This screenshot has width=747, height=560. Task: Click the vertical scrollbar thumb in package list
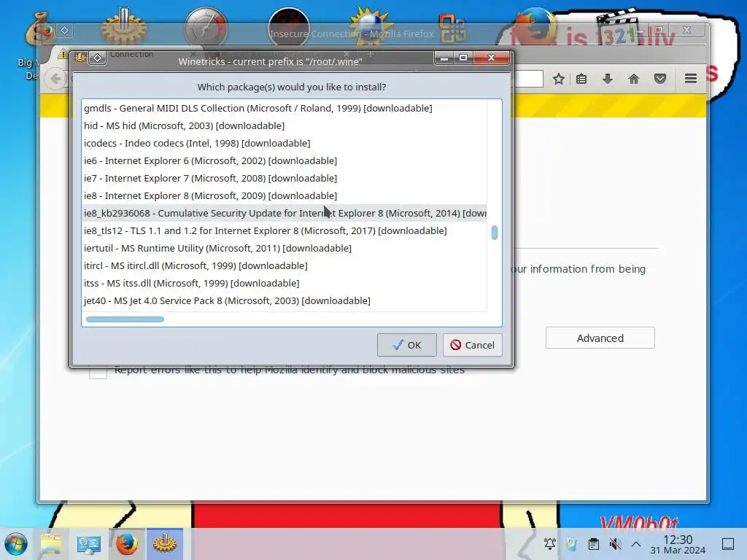495,233
